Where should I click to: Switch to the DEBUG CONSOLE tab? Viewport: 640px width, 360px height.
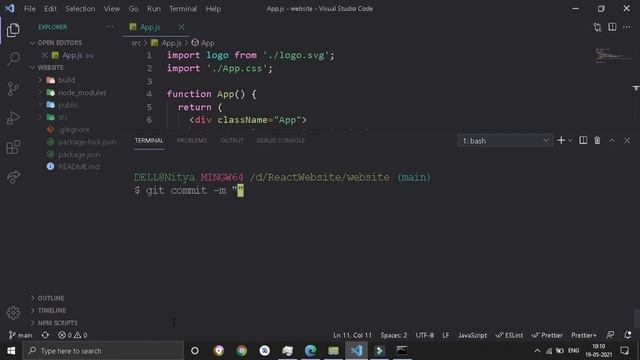coord(280,140)
